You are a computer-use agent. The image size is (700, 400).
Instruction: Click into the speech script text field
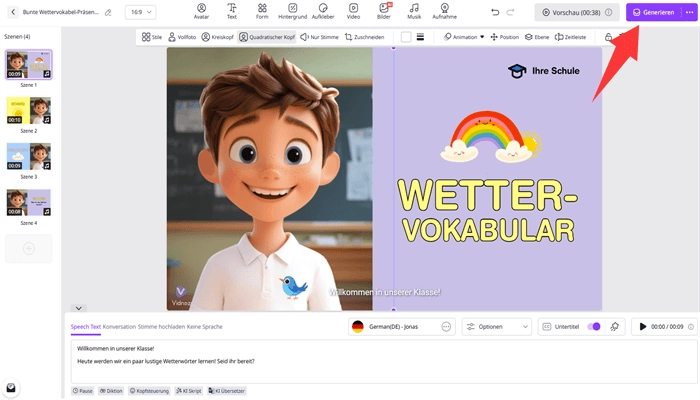(x=384, y=362)
